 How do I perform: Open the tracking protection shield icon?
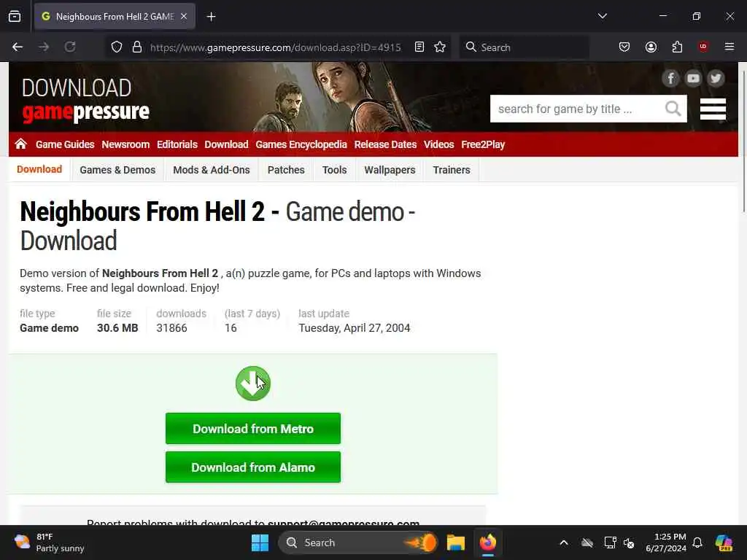coord(117,47)
